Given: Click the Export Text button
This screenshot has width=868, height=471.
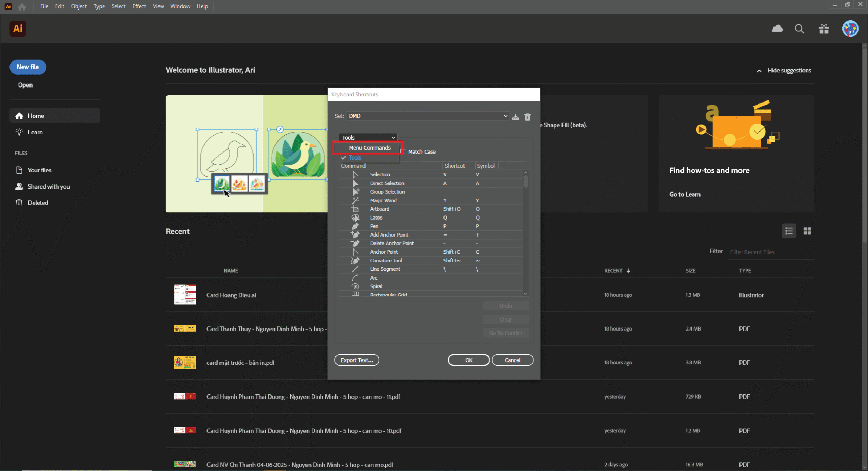Looking at the screenshot, I should tap(357, 360).
